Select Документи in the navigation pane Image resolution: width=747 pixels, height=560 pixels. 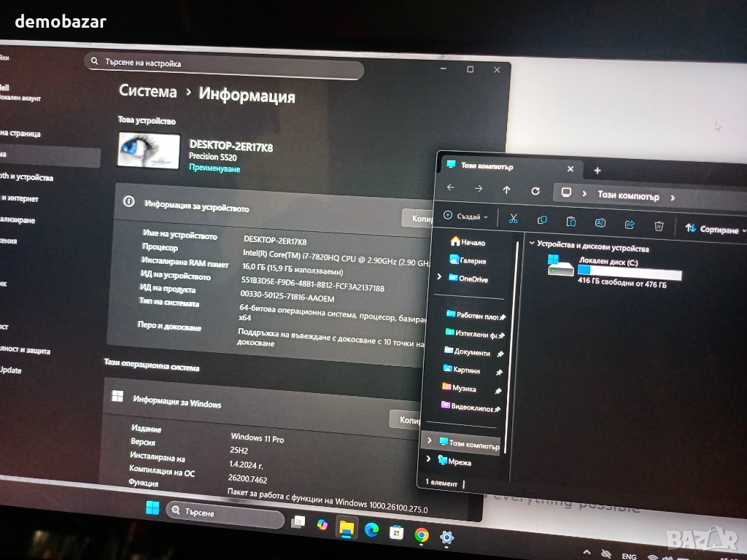click(471, 351)
